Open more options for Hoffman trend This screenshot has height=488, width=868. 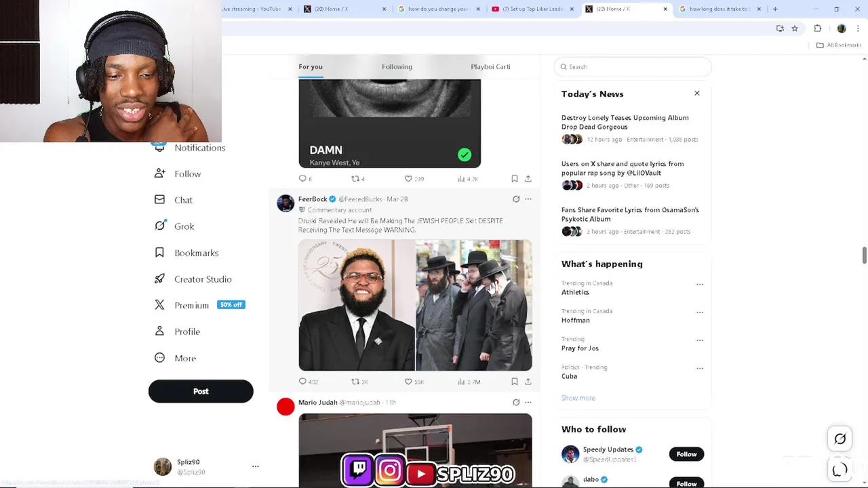[699, 312]
